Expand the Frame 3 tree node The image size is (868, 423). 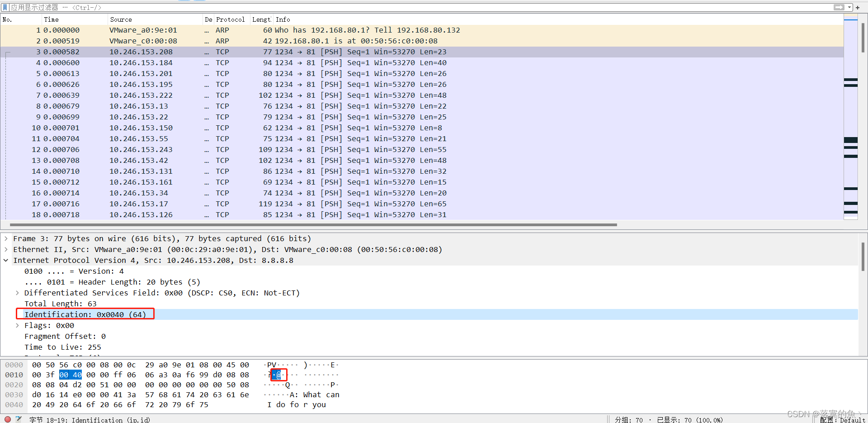pyautogui.click(x=6, y=238)
